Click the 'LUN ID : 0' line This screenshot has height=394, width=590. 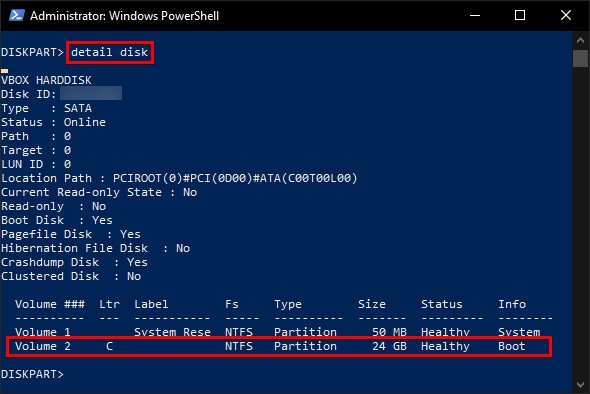(36, 164)
